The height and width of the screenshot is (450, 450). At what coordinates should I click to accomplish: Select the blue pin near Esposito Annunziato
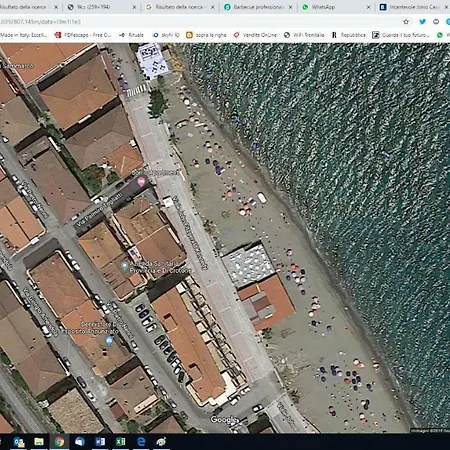pyautogui.click(x=109, y=340)
